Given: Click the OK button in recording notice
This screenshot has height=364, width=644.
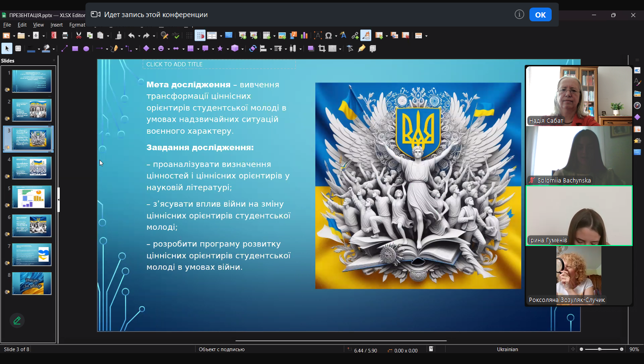Looking at the screenshot, I should coord(540,15).
